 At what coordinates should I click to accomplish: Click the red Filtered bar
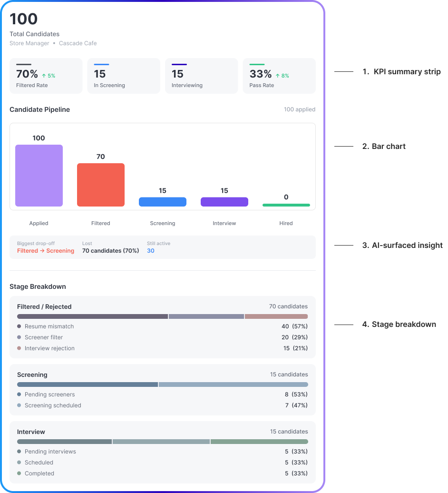coord(100,185)
